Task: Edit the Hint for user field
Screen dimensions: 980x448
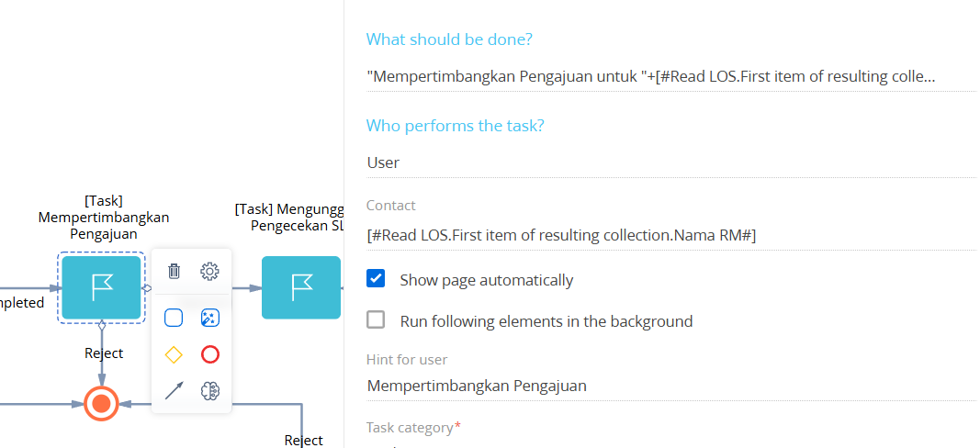Action: point(670,386)
